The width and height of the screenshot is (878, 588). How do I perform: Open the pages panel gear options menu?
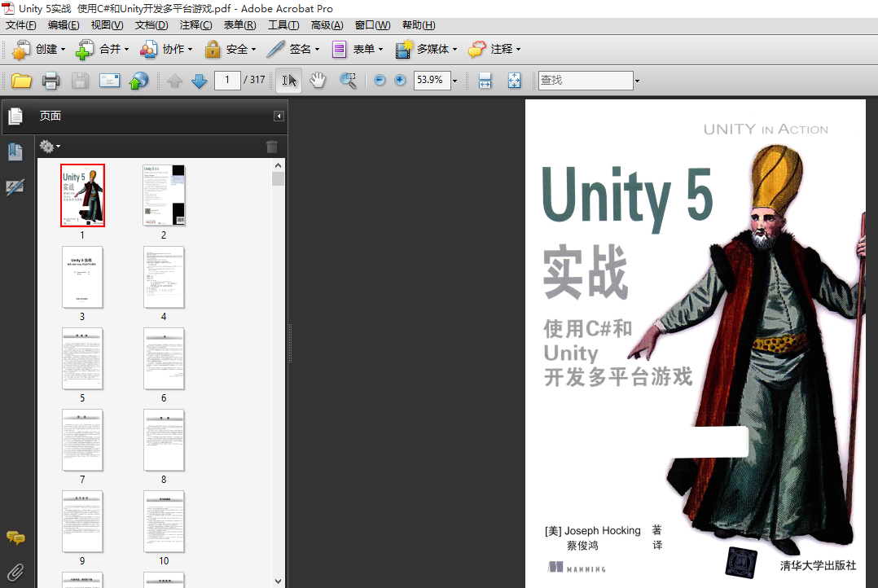[49, 147]
